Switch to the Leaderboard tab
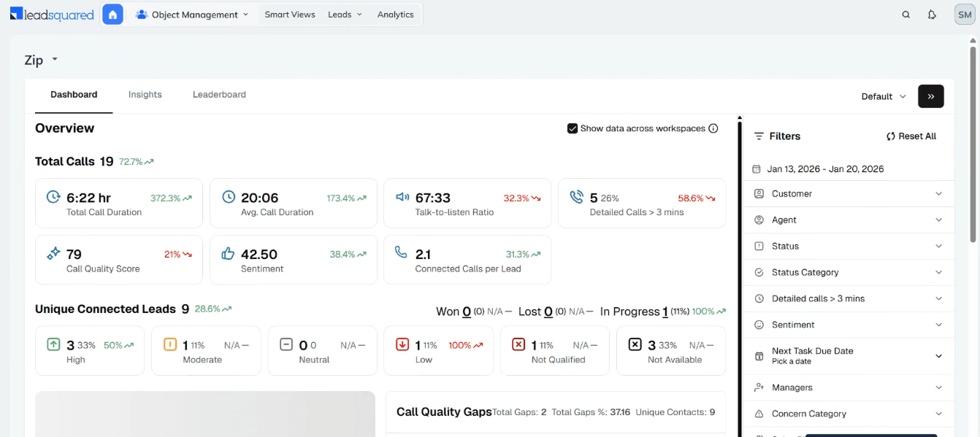Viewport: 980px width, 437px height. tap(219, 95)
